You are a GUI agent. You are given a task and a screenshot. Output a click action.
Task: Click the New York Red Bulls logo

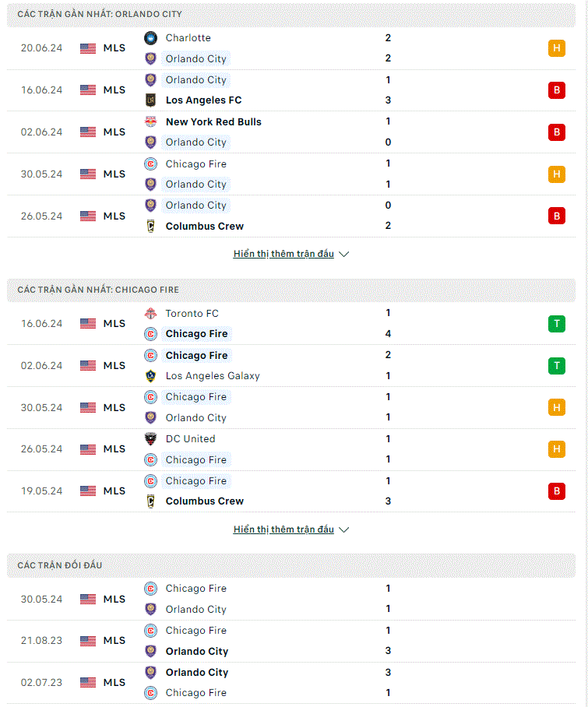(150, 121)
